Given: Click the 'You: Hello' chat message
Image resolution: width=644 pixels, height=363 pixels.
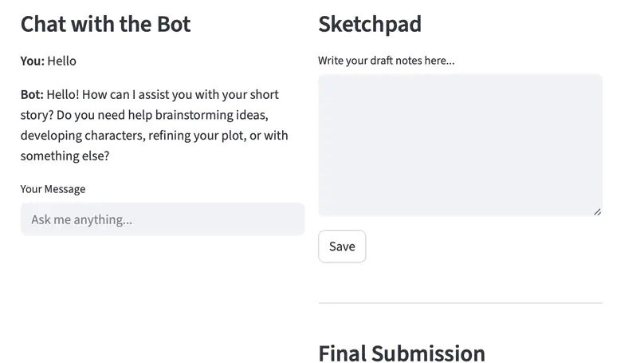Looking at the screenshot, I should click(x=49, y=61).
